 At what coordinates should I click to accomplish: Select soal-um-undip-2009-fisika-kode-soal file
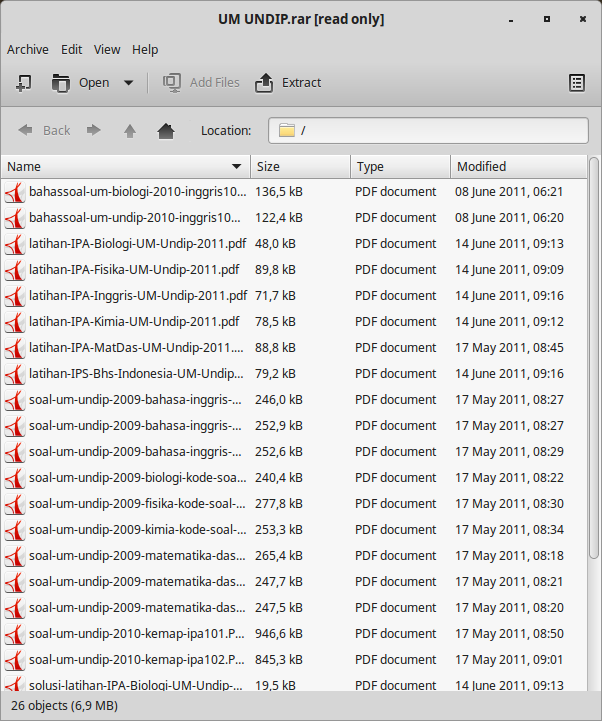(x=294, y=504)
